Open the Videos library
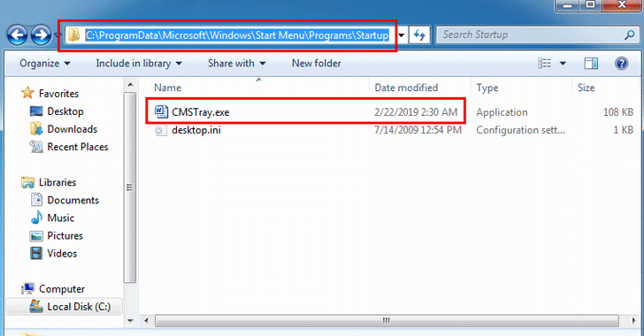Viewport: 644px width, 336px height. (62, 254)
